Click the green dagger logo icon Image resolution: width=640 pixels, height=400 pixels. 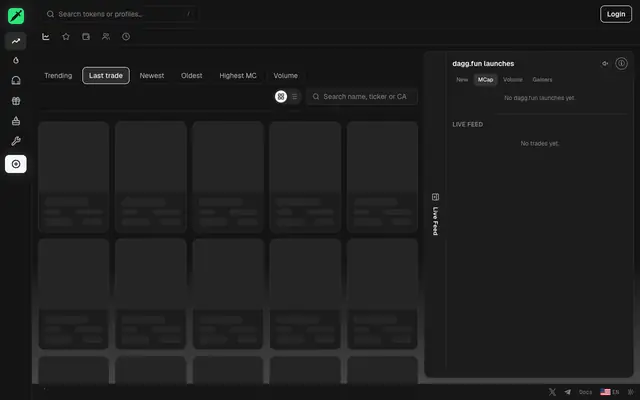pyautogui.click(x=16, y=16)
